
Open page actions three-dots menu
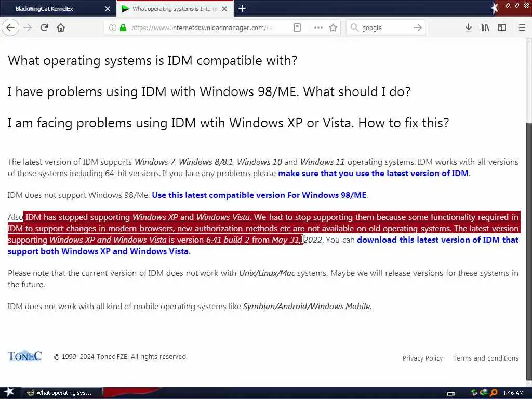click(318, 28)
